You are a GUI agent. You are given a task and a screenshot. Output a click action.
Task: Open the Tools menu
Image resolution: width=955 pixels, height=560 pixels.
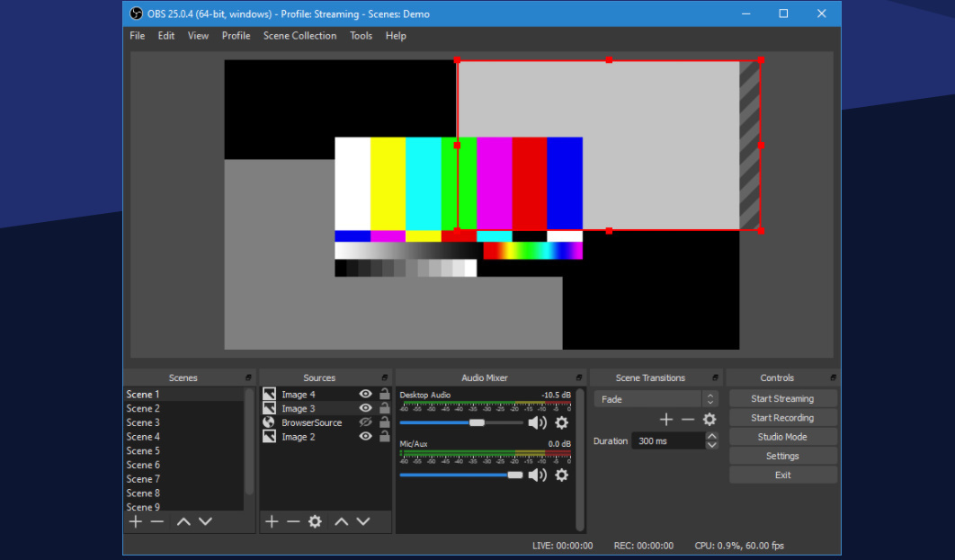pyautogui.click(x=361, y=36)
